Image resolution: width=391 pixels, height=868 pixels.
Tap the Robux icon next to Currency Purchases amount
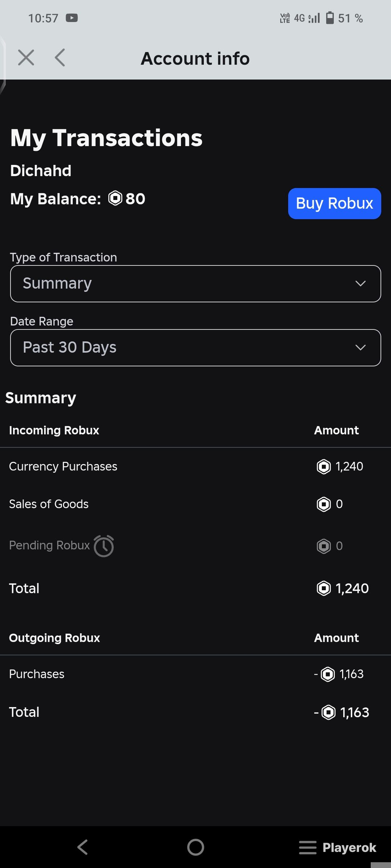click(324, 466)
